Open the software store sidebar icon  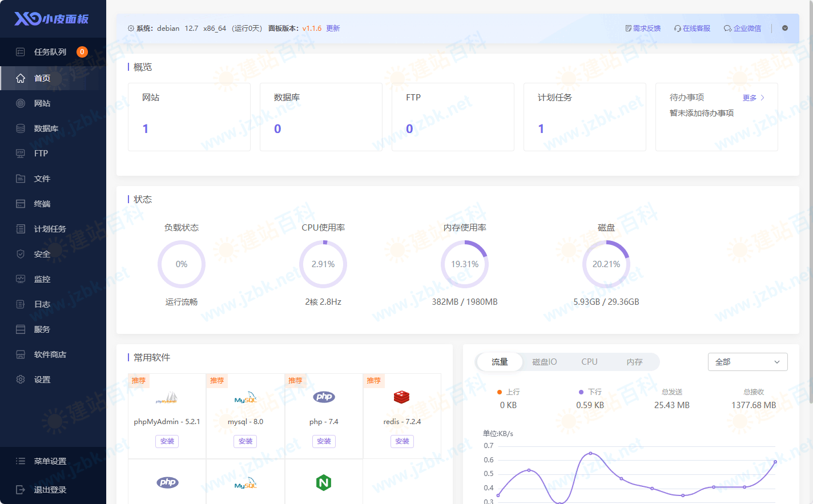coord(21,354)
